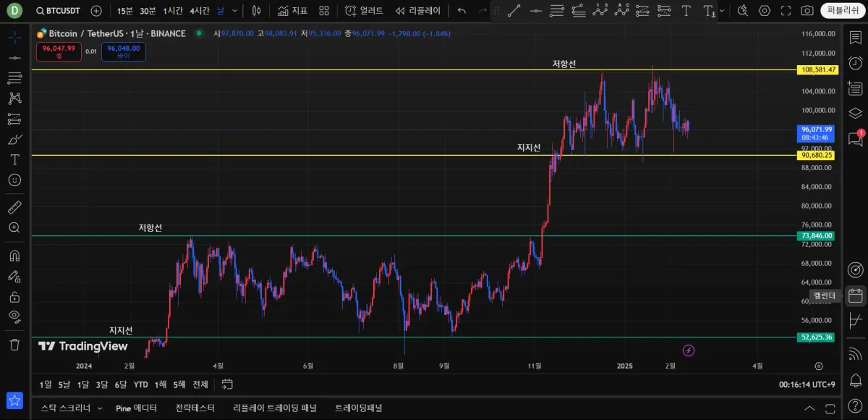
Task: Select the YTD date range
Action: tap(141, 385)
